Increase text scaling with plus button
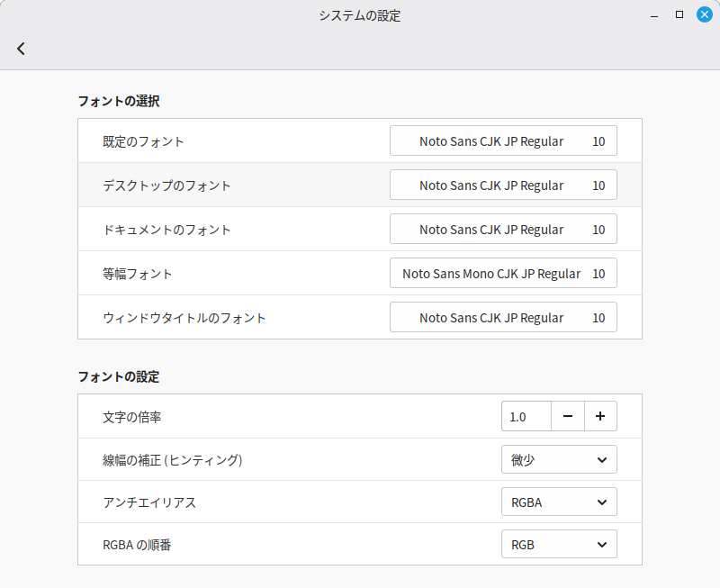Viewport: 720px width, 588px height. [600, 417]
